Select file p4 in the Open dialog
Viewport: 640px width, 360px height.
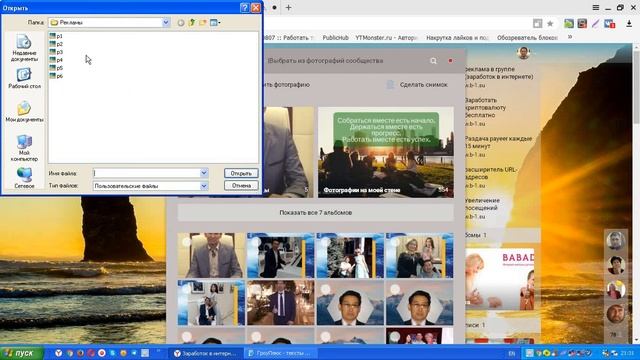tap(56, 60)
